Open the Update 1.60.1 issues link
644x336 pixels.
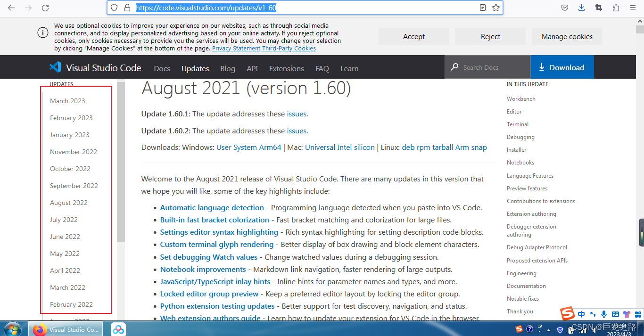(x=297, y=114)
